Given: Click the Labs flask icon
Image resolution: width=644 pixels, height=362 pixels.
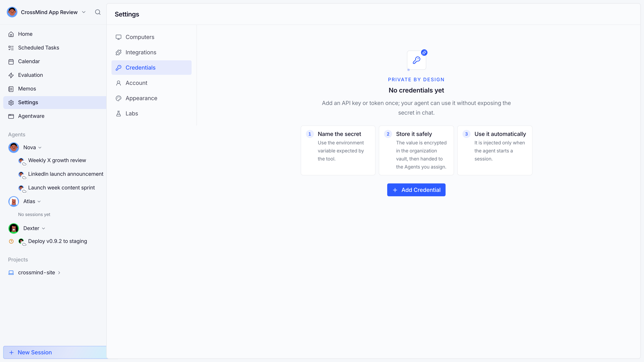Looking at the screenshot, I should (119, 113).
